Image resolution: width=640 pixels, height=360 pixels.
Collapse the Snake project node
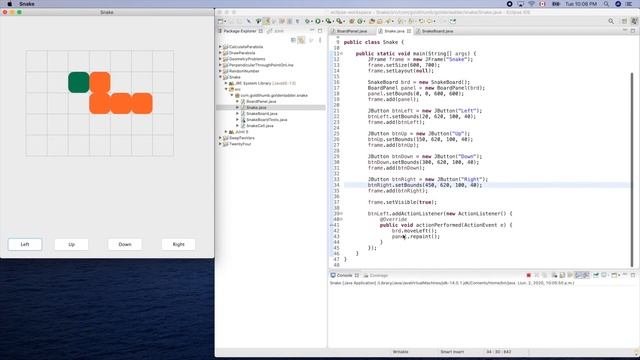point(220,77)
